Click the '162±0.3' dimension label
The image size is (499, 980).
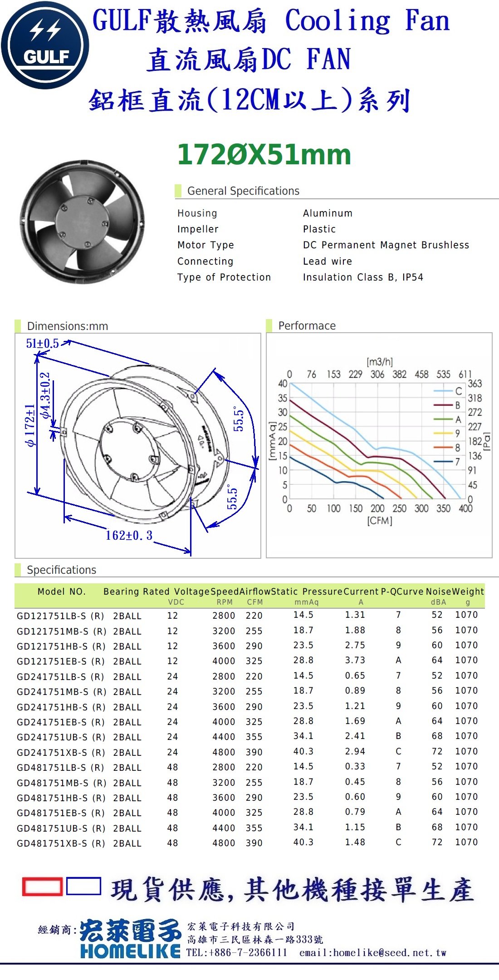coord(129,536)
